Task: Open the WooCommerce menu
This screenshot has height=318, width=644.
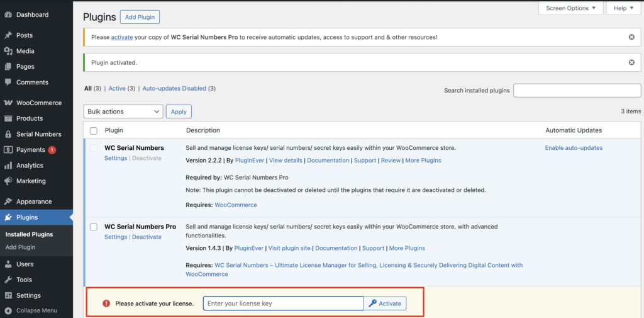Action: click(39, 103)
